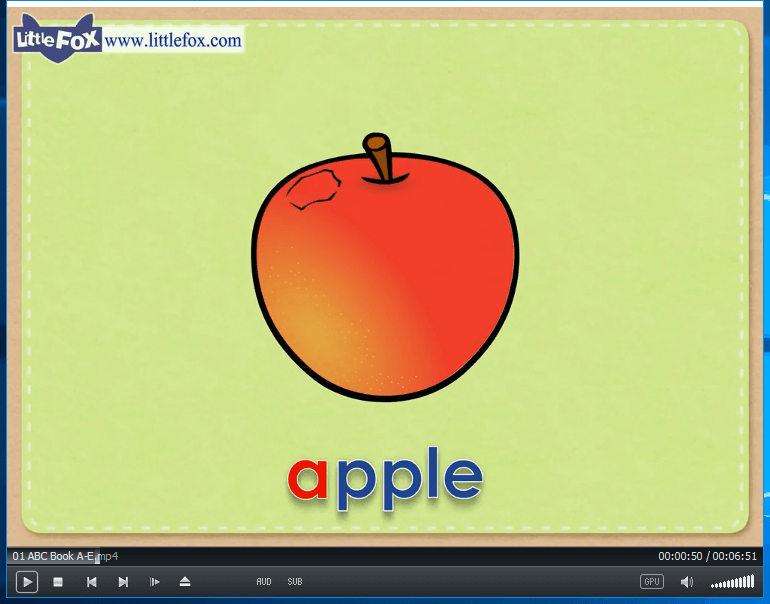Mute the speaker volume icon
This screenshot has width=770, height=604.
[687, 582]
